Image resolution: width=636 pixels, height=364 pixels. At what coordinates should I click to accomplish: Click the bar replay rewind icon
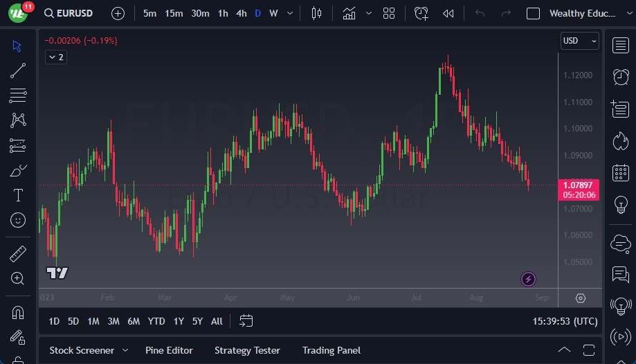pyautogui.click(x=448, y=13)
